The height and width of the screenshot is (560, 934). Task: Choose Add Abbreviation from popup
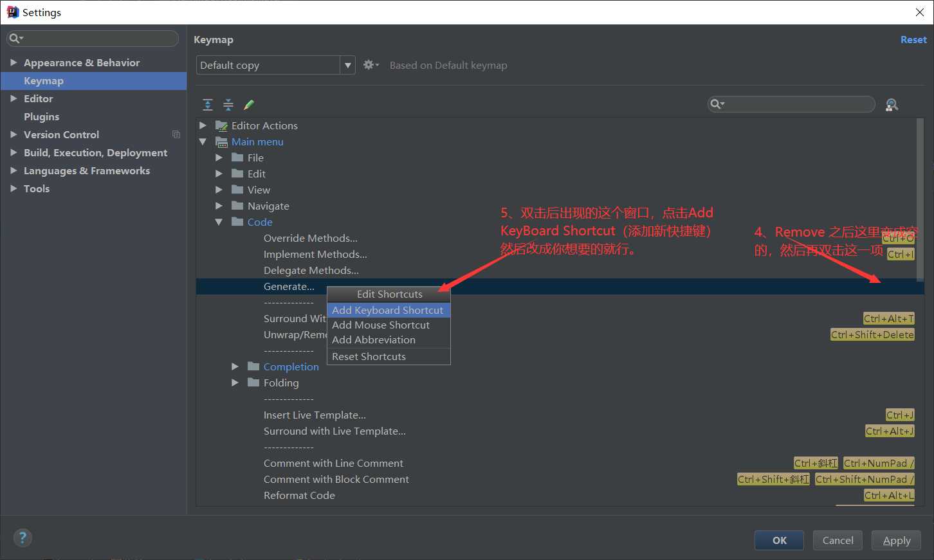pyautogui.click(x=389, y=340)
